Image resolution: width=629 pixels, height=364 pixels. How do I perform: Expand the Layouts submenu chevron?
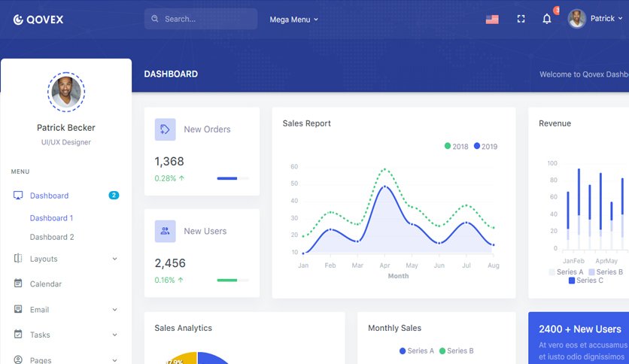click(x=114, y=259)
